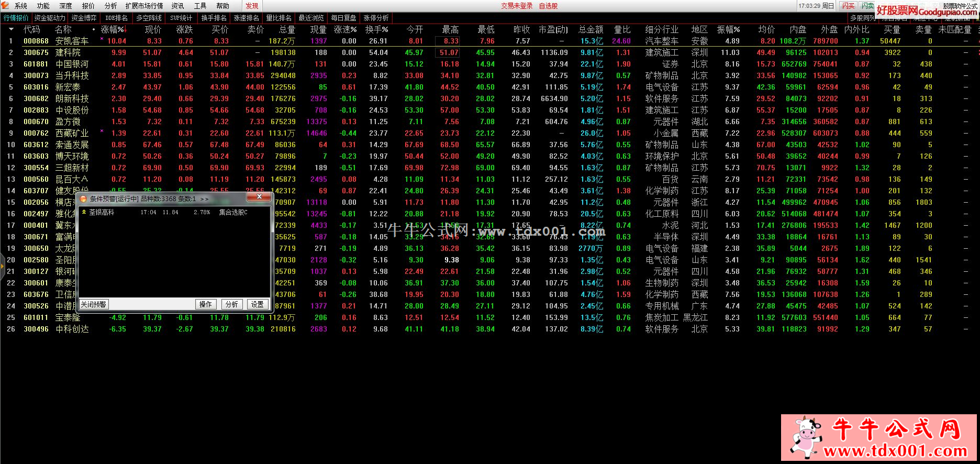Viewport: 980px width, 464px height.
Task: Click the yellow alert arrow icon beside 荃银高科
Action: pos(84,212)
